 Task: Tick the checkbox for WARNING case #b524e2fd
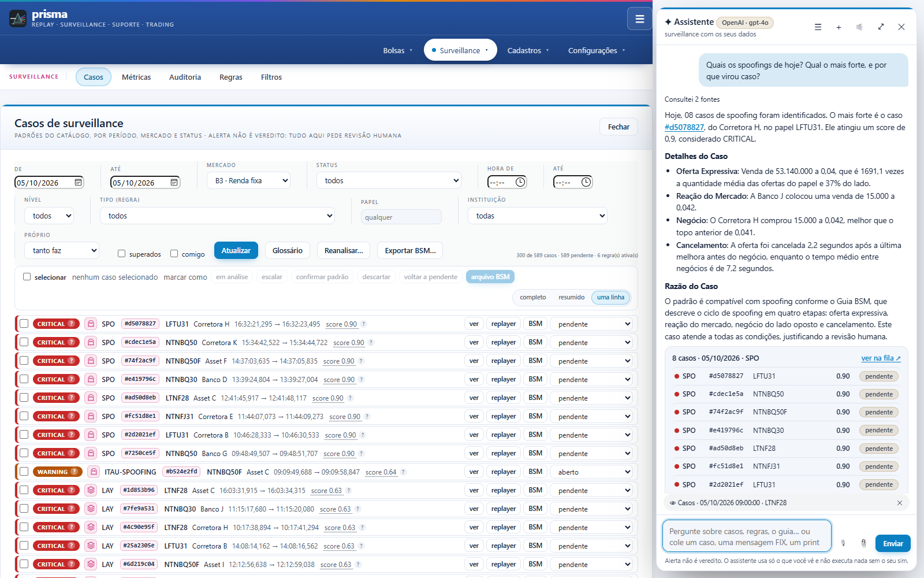click(24, 472)
